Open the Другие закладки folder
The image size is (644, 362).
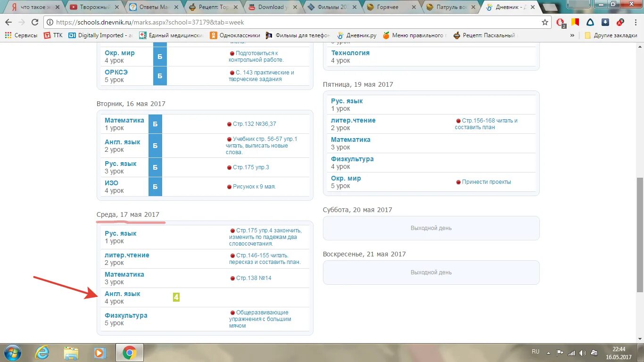(611, 35)
